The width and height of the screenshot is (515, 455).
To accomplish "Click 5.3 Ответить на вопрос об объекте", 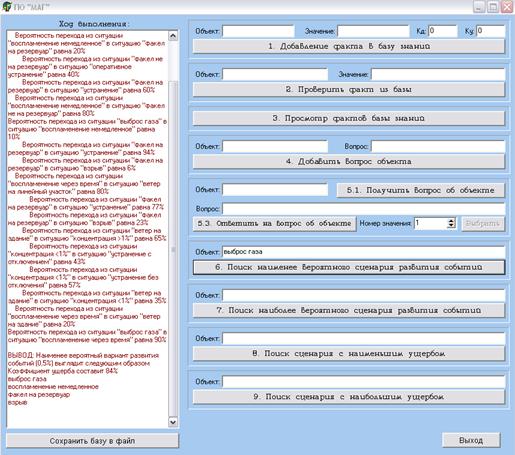I will click(274, 223).
